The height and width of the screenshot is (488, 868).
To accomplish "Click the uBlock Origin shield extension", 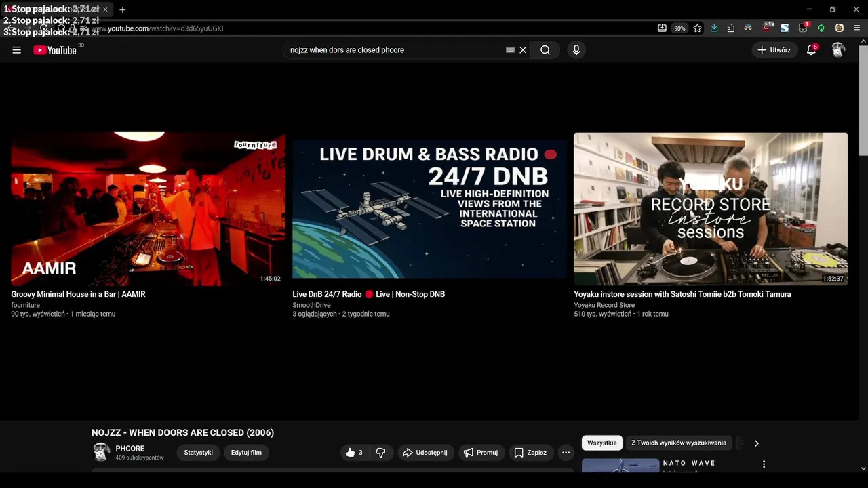I will pyautogui.click(x=768, y=28).
